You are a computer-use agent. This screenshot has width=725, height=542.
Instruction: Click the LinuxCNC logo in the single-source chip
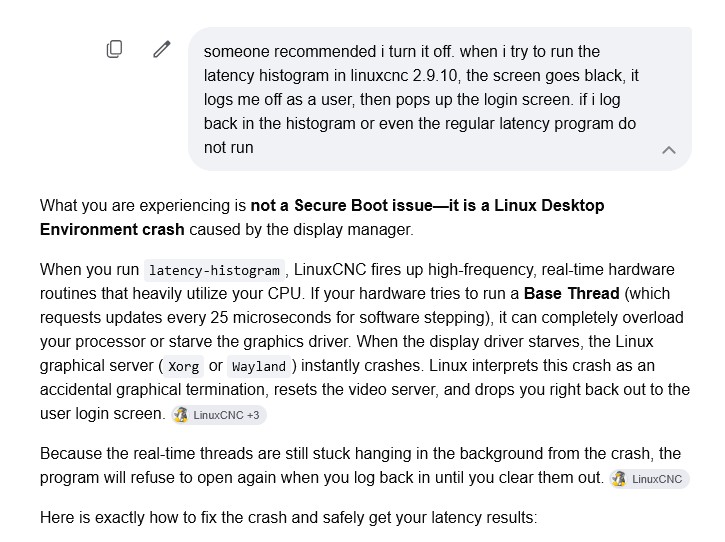(x=619, y=479)
